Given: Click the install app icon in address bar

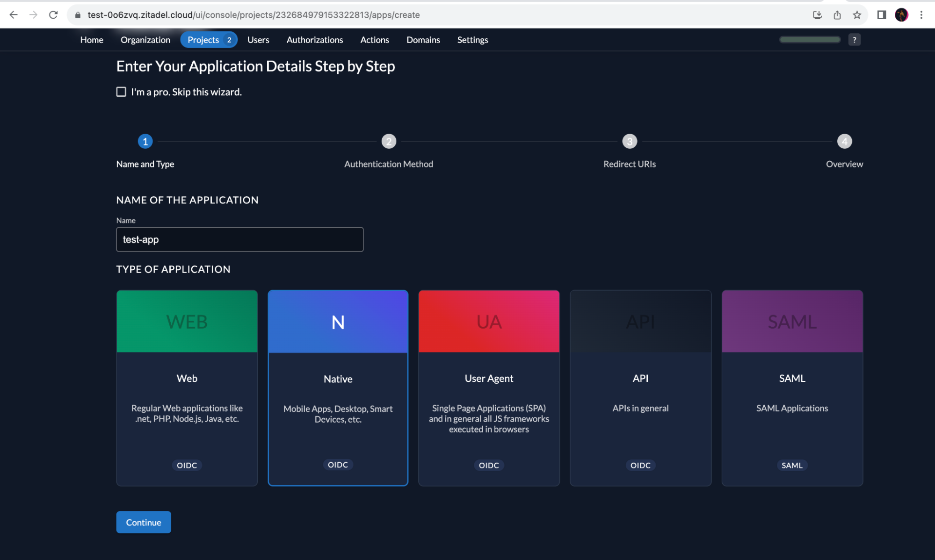Looking at the screenshot, I should pos(817,15).
